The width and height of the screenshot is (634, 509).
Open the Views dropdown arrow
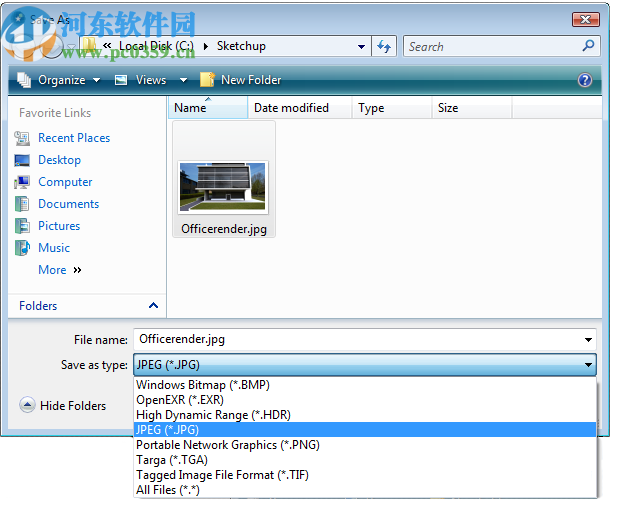pos(183,80)
